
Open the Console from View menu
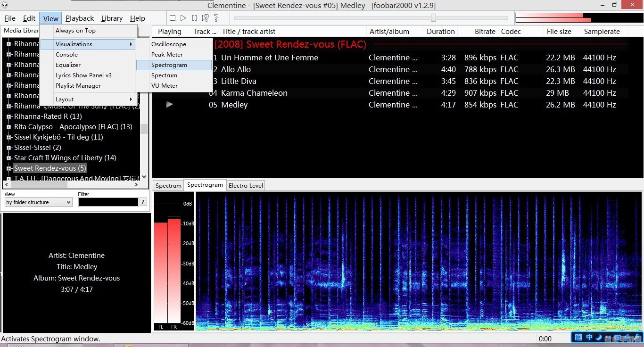click(88, 54)
